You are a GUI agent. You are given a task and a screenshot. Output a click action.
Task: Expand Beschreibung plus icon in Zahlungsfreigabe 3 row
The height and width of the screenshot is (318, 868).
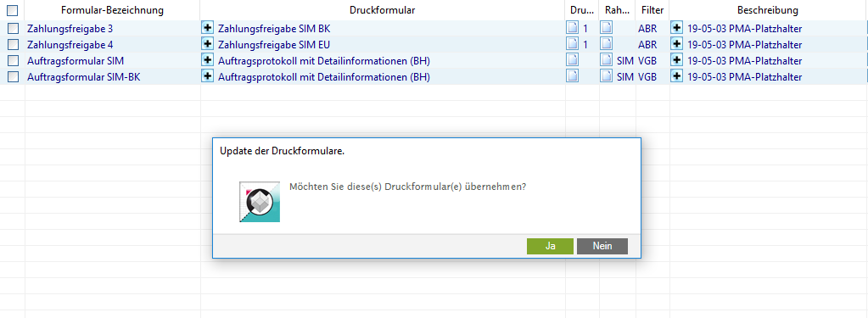click(677, 28)
